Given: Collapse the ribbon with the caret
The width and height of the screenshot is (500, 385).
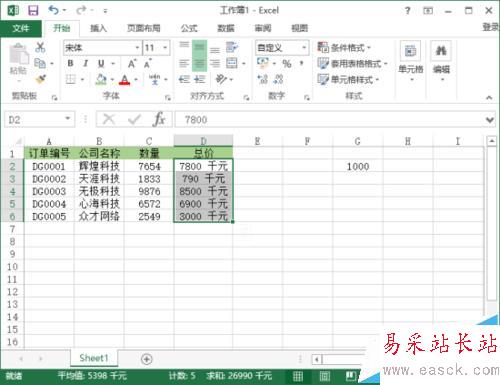Looking at the screenshot, I should (x=489, y=97).
